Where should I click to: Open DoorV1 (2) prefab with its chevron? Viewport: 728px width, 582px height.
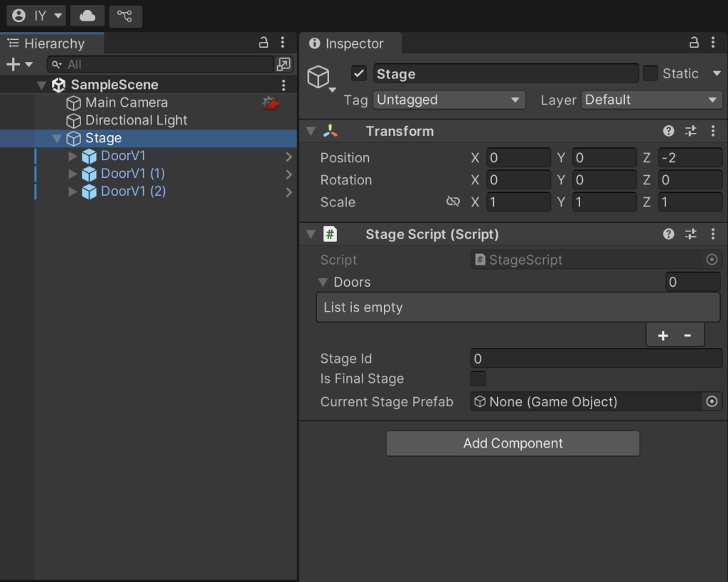click(x=289, y=192)
